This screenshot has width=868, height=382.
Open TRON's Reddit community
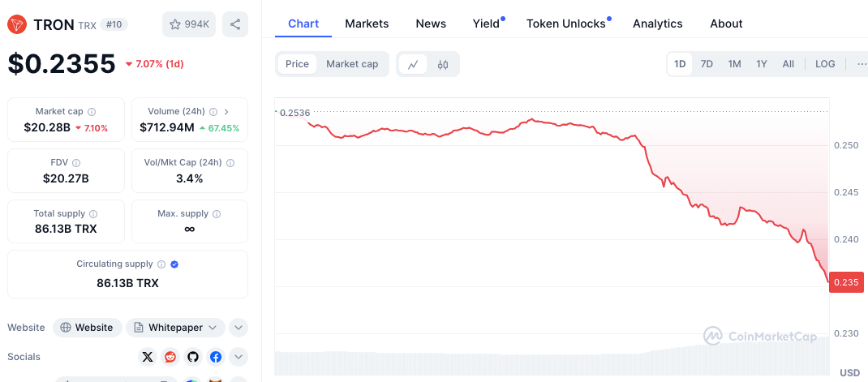(x=170, y=356)
